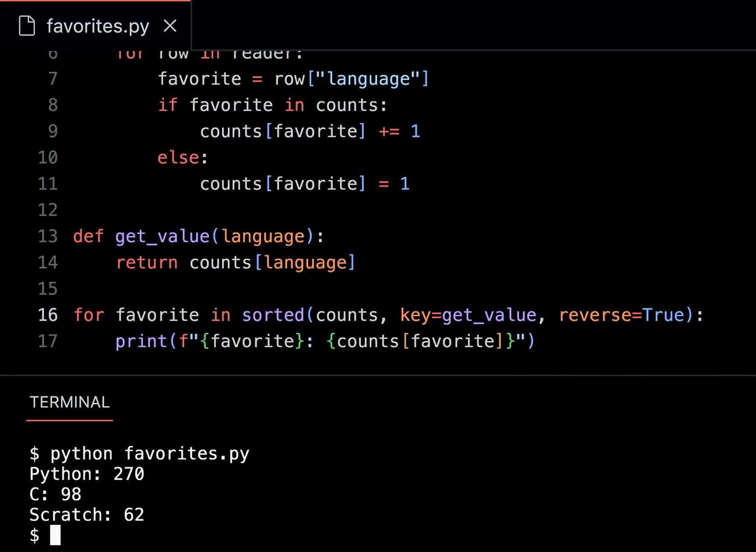Switch to the TERMINAL panel tab

[69, 402]
